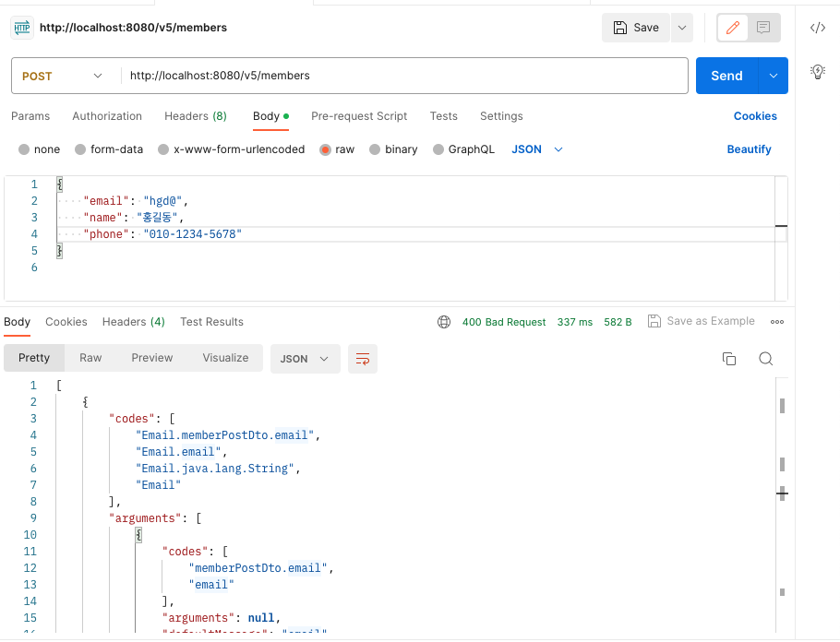840x642 pixels.
Task: Select the Raw response view
Action: coord(90,358)
